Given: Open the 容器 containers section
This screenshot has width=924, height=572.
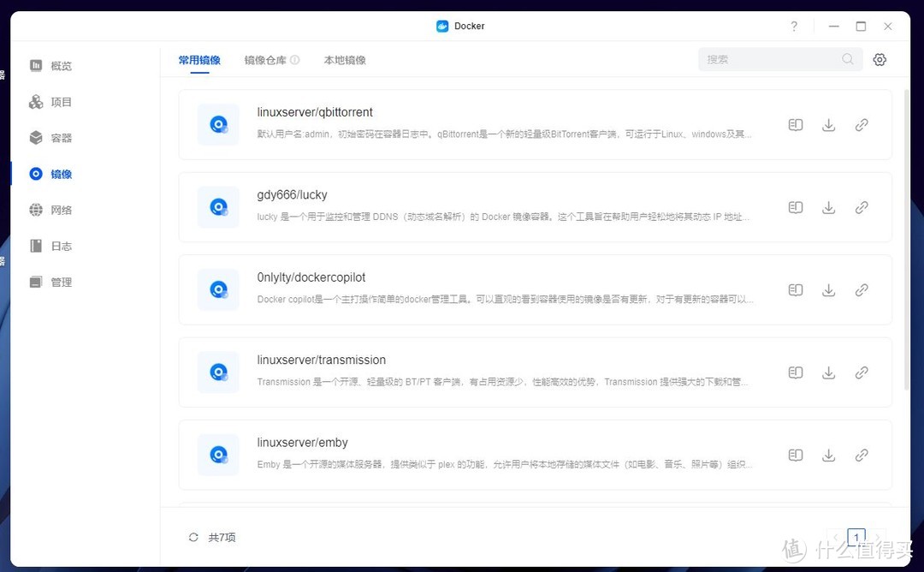Looking at the screenshot, I should 60,137.
